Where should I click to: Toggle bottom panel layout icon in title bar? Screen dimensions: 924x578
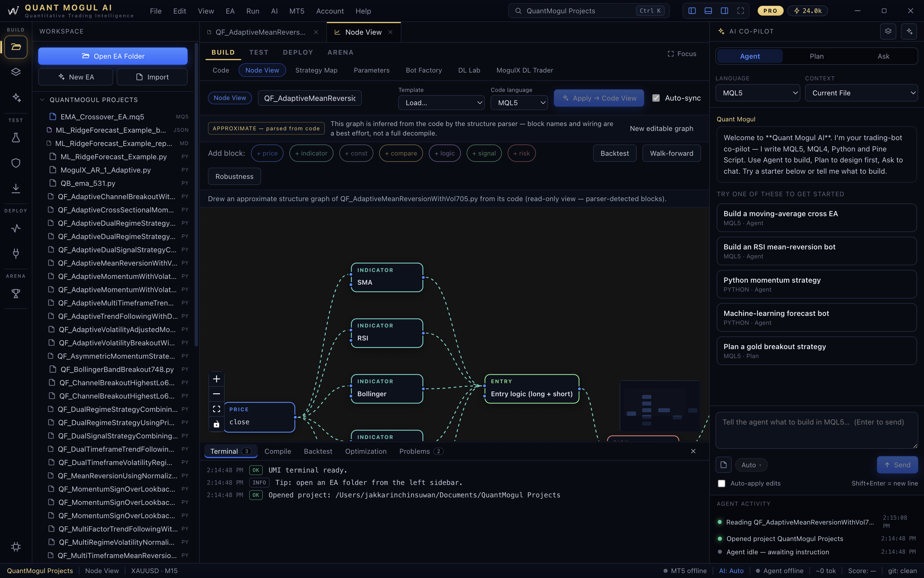[708, 11]
